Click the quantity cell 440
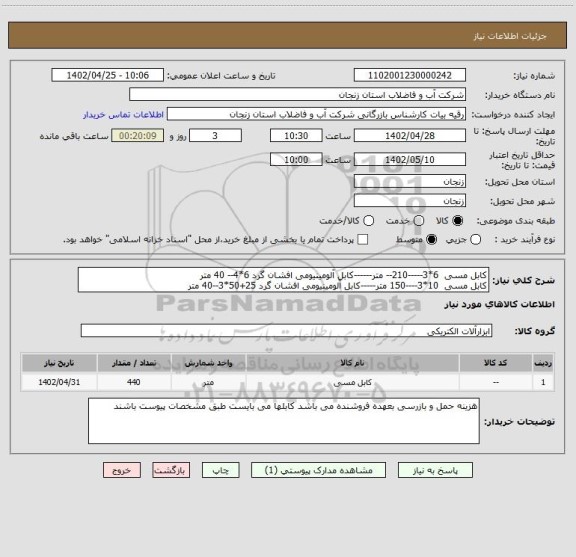 tap(134, 382)
